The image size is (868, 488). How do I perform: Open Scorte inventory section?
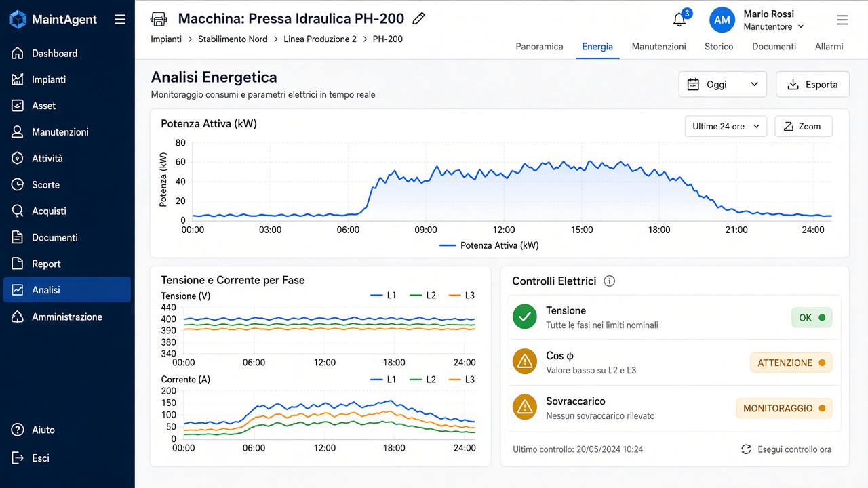[66, 184]
